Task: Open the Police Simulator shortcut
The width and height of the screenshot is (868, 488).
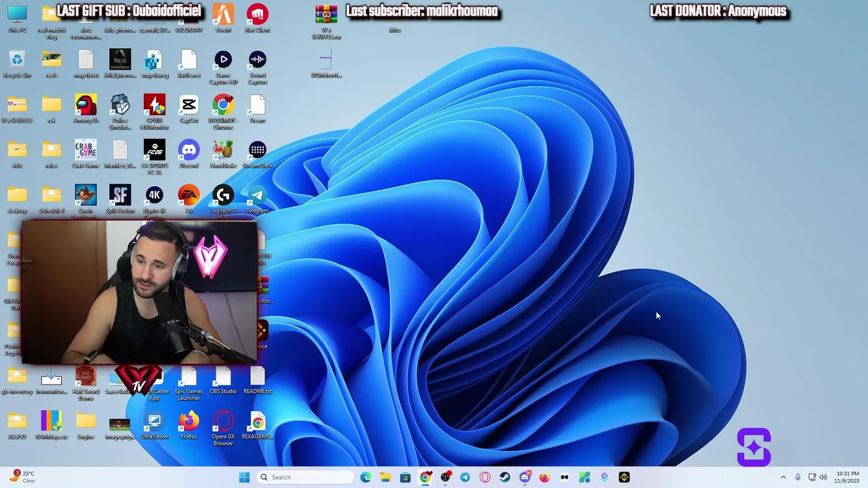Action: pyautogui.click(x=120, y=113)
